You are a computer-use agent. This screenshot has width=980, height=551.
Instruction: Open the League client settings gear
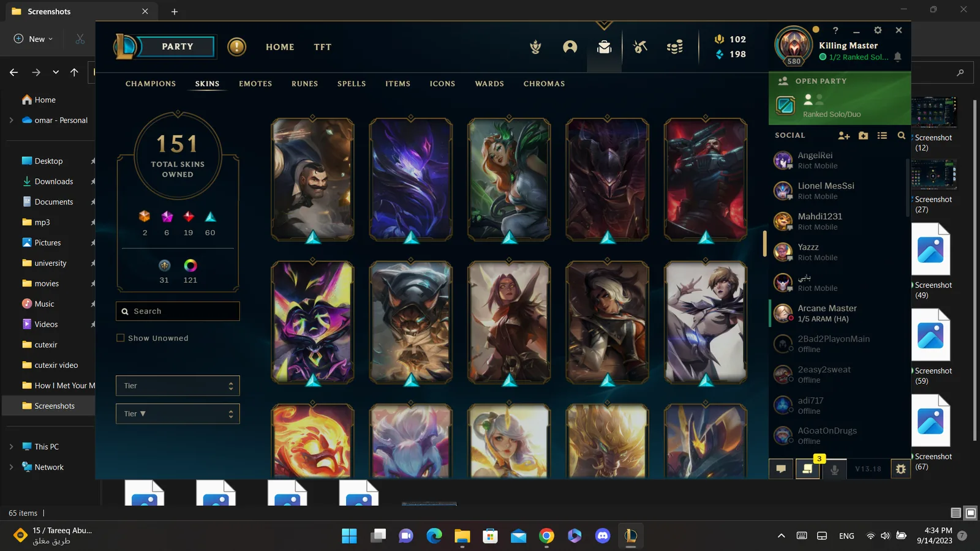point(878,30)
